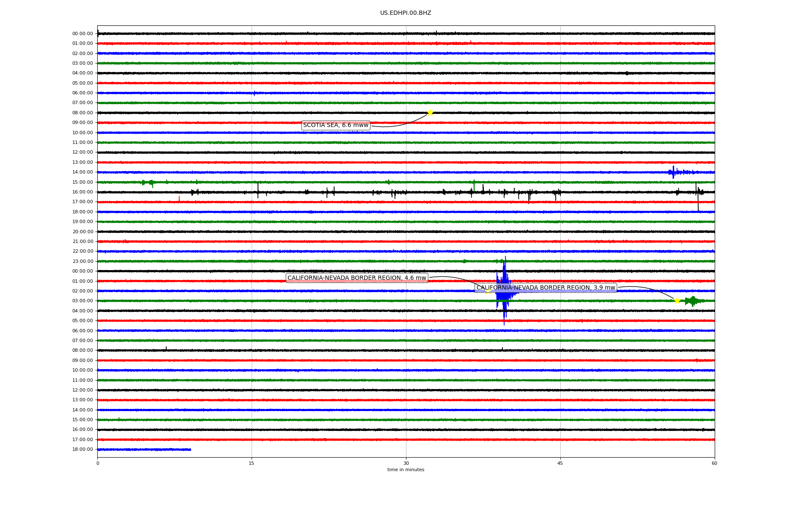Screen dimensions: 812x508
Task: Click the topmost 00:00:00 time label
Action: tap(82, 34)
